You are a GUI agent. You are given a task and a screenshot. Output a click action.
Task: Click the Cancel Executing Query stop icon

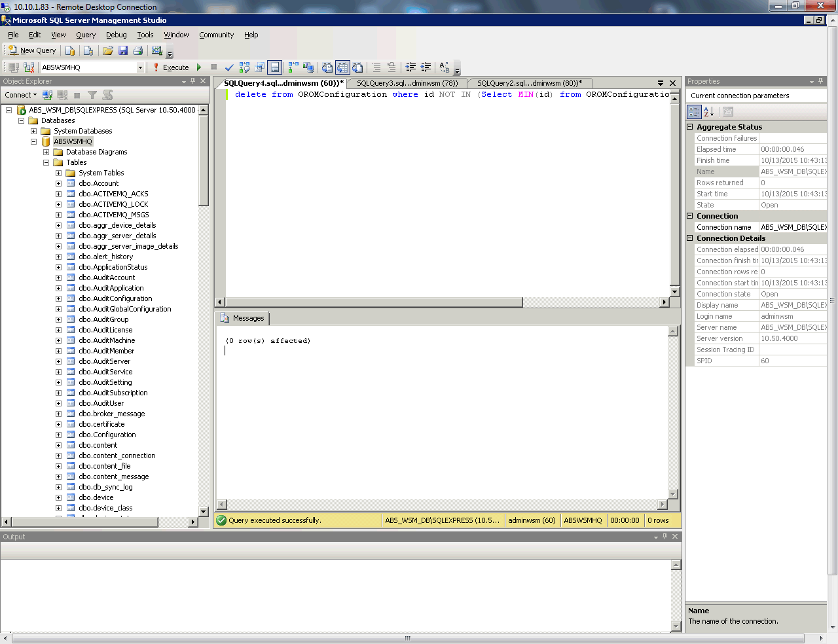(213, 67)
